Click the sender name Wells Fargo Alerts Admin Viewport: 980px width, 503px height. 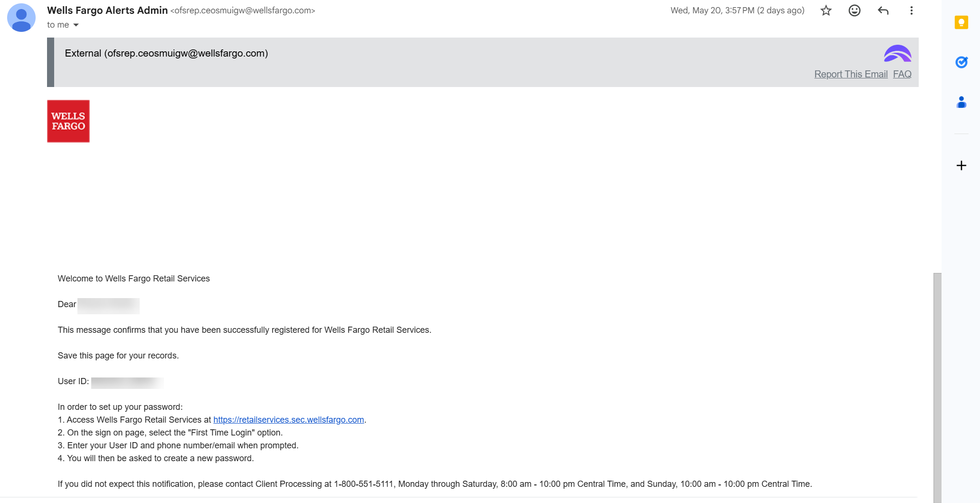107,10
